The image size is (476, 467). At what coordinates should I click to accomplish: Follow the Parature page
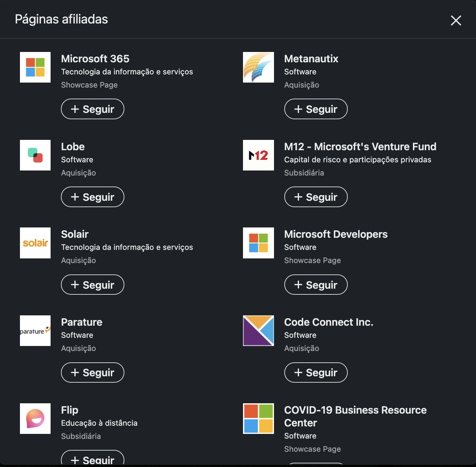(93, 372)
